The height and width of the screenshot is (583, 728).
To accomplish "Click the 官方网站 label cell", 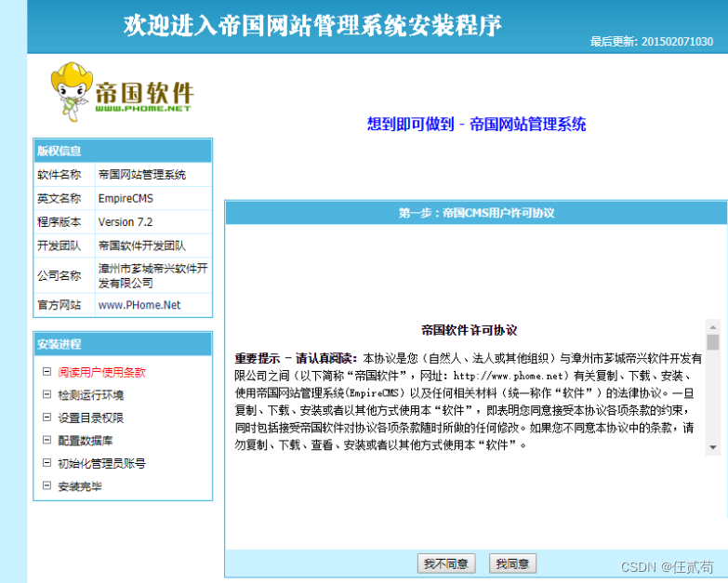I will pos(64,305).
